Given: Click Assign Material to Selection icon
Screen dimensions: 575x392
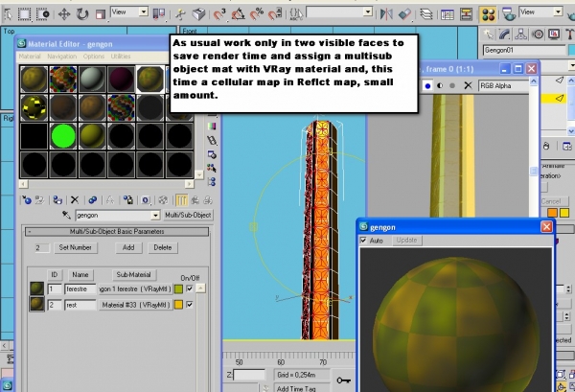Looking at the screenshot, I should [57, 200].
